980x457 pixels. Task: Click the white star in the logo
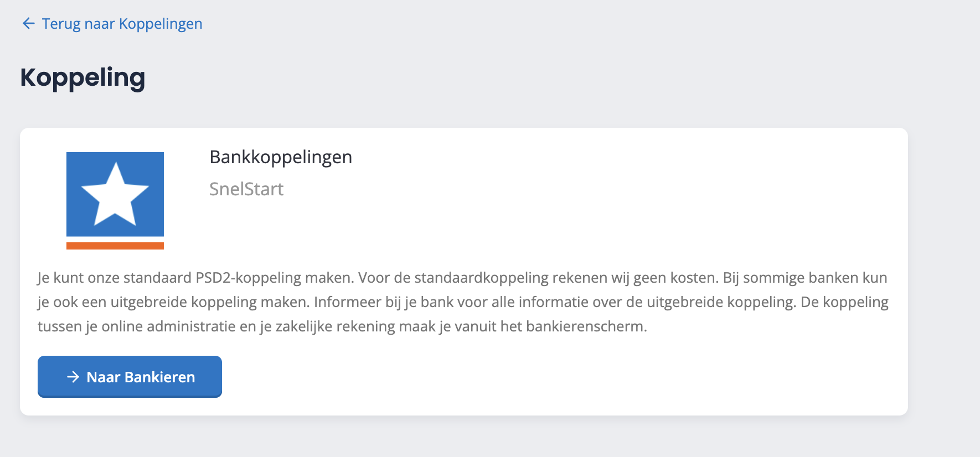(x=115, y=195)
